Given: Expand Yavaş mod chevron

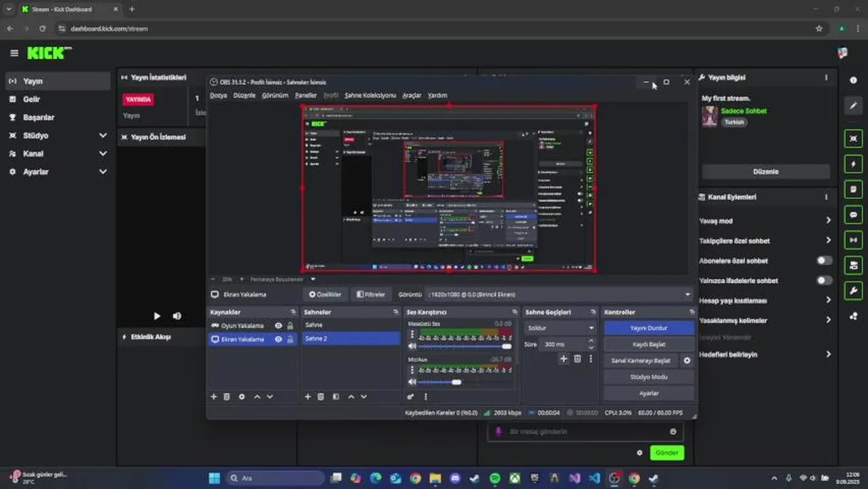Looking at the screenshot, I should click(x=828, y=220).
